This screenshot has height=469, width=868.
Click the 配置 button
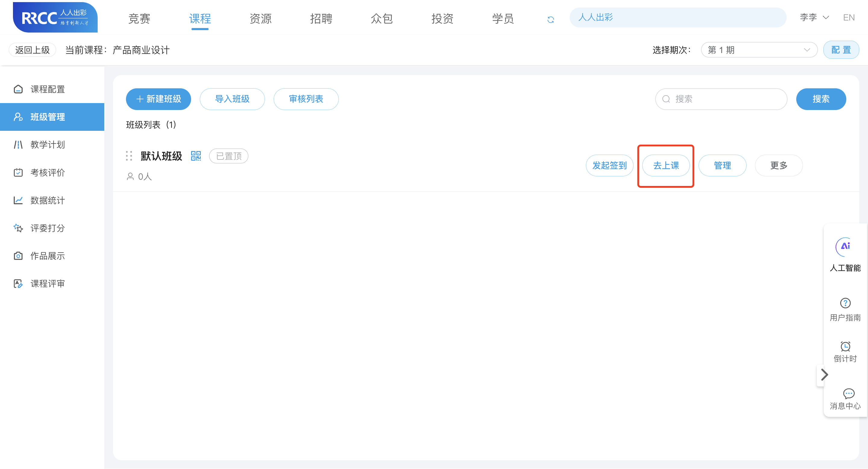tap(841, 50)
